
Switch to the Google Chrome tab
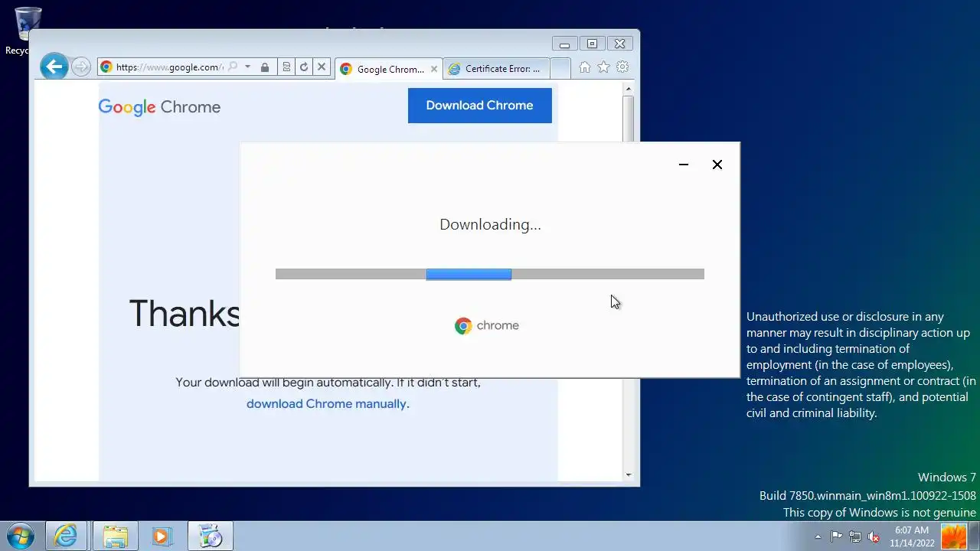[x=389, y=69]
